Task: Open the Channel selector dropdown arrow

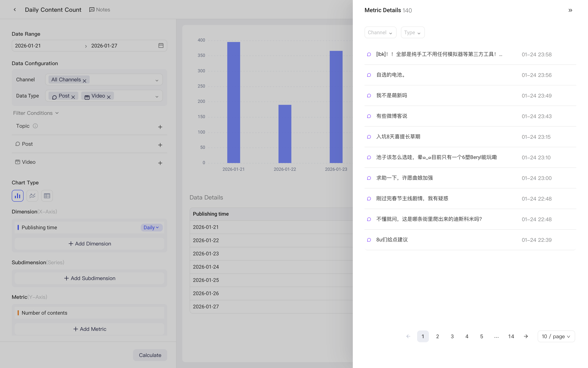Action: point(157,80)
